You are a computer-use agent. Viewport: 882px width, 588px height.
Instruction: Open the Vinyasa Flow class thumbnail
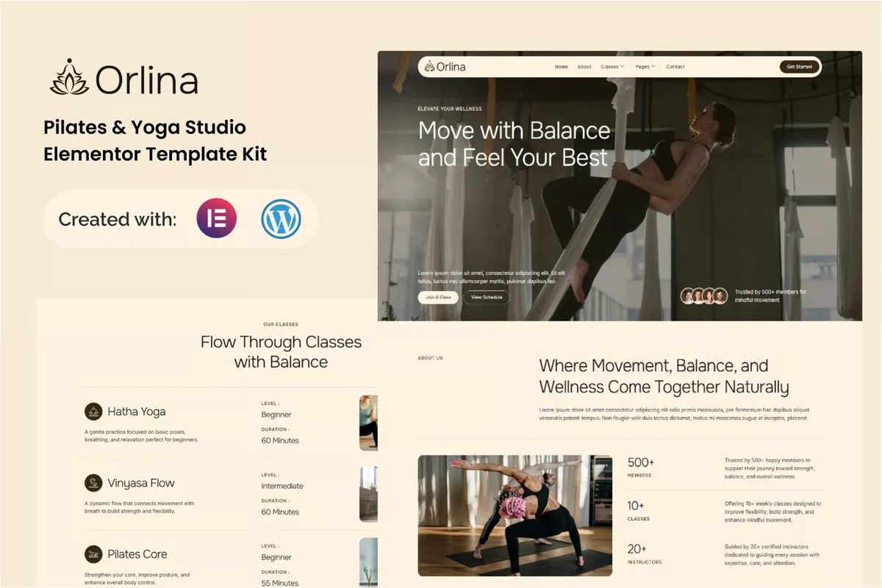point(368,494)
